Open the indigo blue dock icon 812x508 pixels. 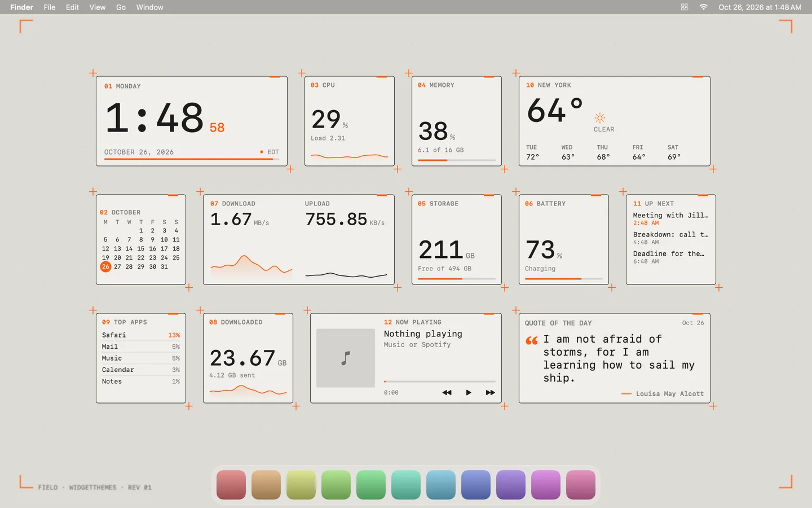pos(476,485)
